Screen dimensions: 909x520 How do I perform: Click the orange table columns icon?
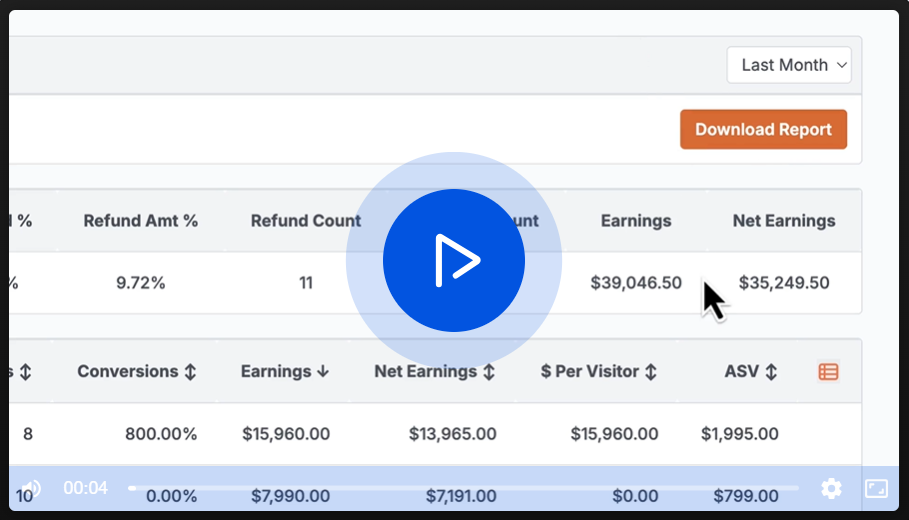click(828, 372)
